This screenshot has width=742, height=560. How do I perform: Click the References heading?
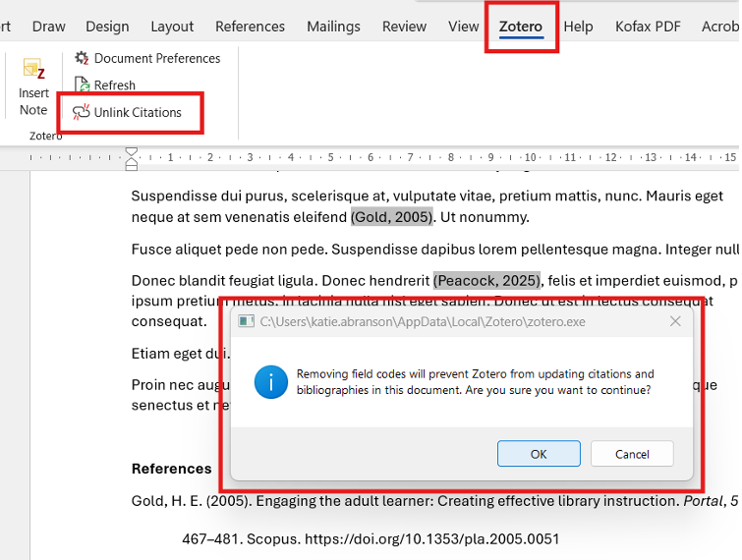tap(171, 469)
